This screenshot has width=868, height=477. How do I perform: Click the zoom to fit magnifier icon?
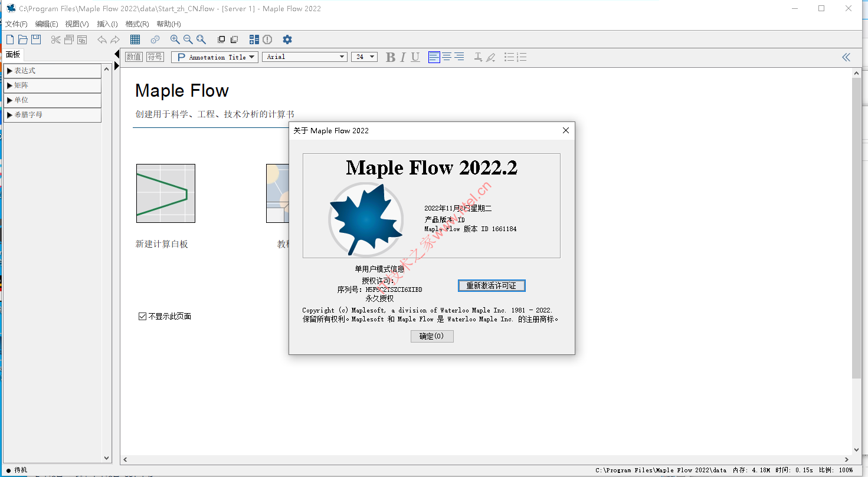coord(201,40)
